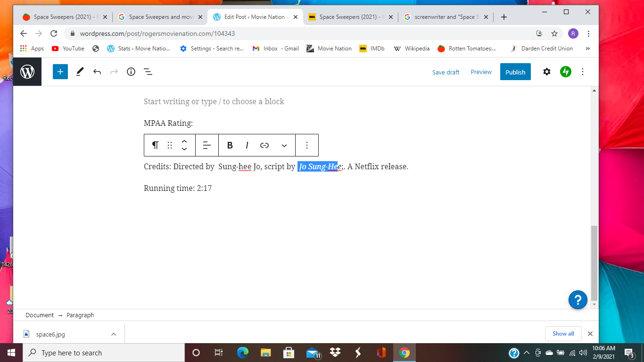
Task: Open block Options three-dot menu
Action: coord(307,145)
